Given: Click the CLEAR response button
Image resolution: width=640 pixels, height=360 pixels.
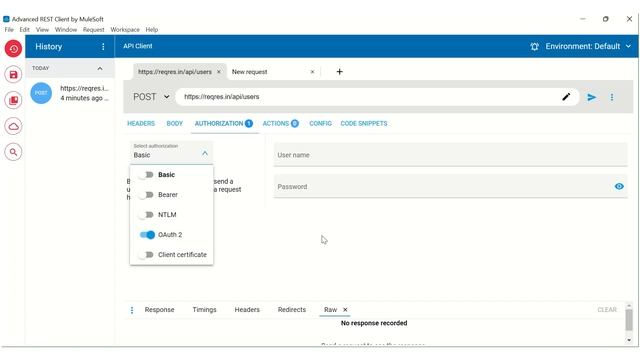Looking at the screenshot, I should (607, 310).
